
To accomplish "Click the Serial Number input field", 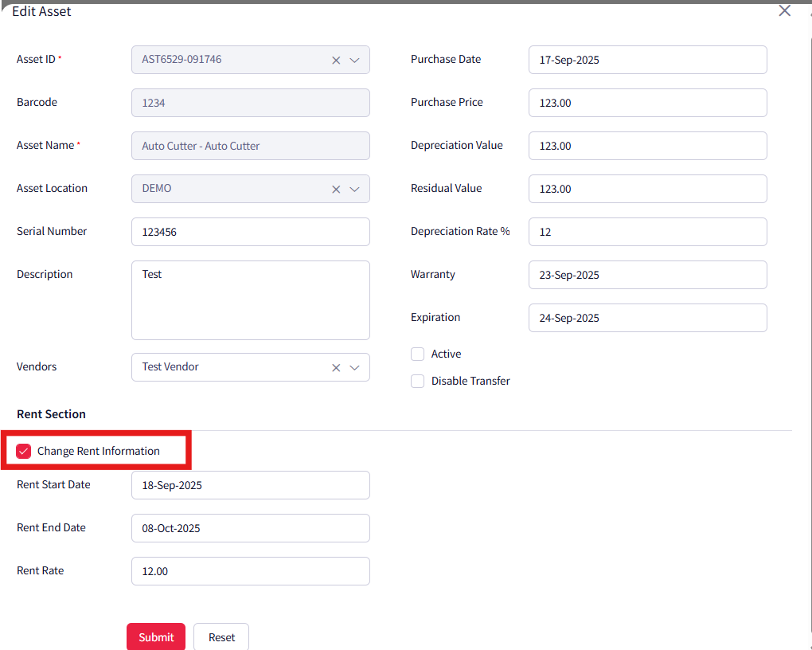I will click(250, 232).
